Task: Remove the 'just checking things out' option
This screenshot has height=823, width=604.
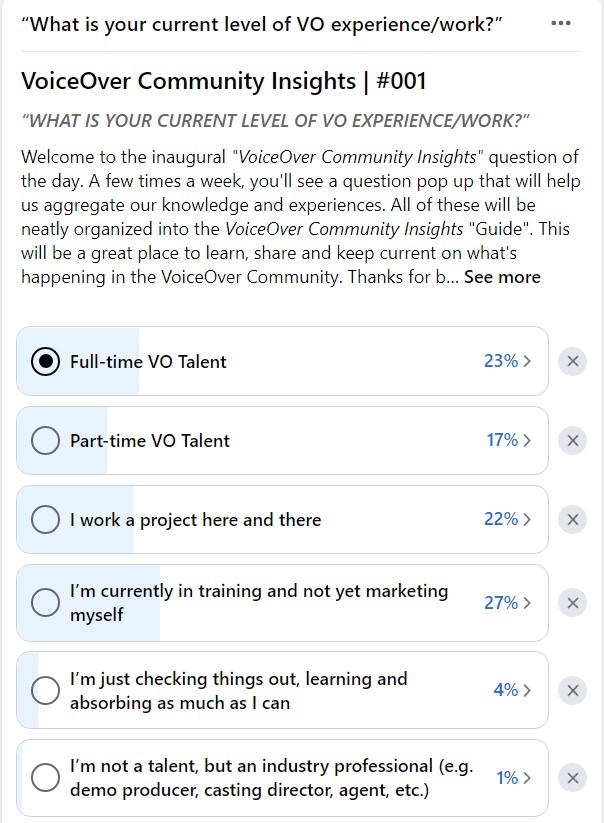Action: click(x=573, y=690)
